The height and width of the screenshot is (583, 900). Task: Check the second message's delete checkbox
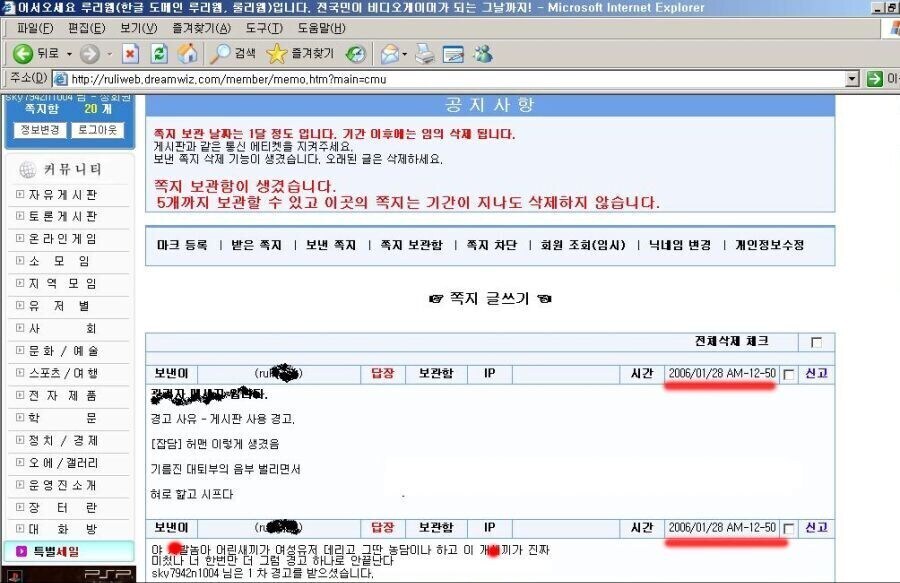pos(788,527)
